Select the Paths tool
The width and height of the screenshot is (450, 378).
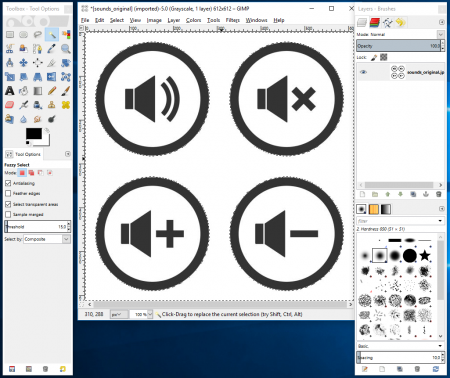[37, 49]
